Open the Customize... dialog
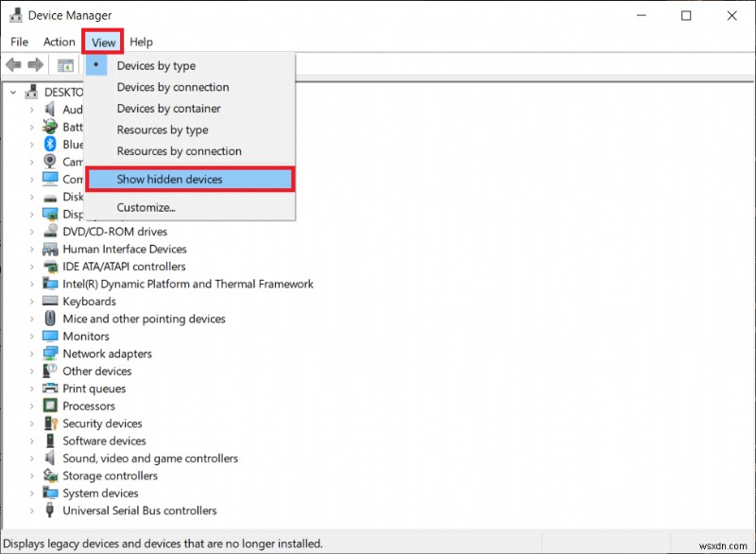 190,207
